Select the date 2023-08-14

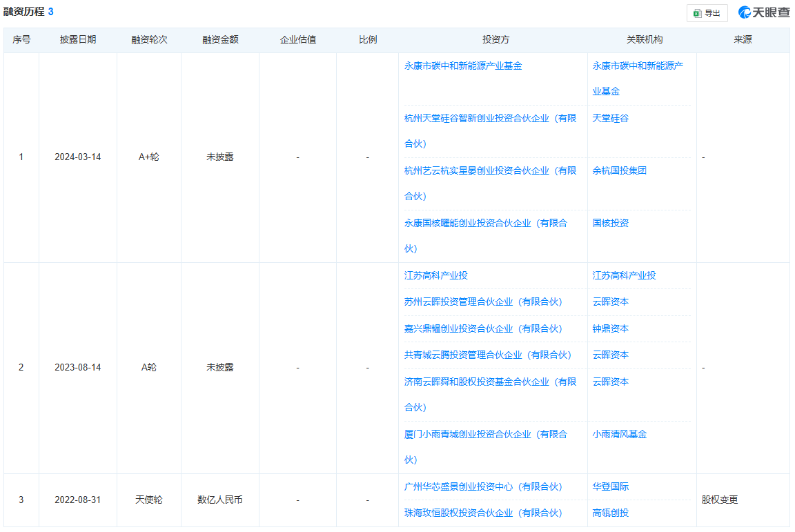[x=77, y=368]
